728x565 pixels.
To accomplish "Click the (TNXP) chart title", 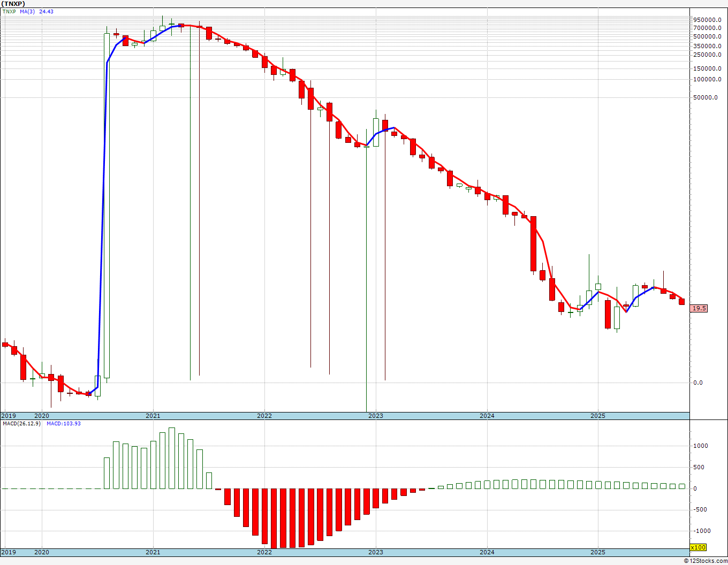I will click(x=13, y=4).
